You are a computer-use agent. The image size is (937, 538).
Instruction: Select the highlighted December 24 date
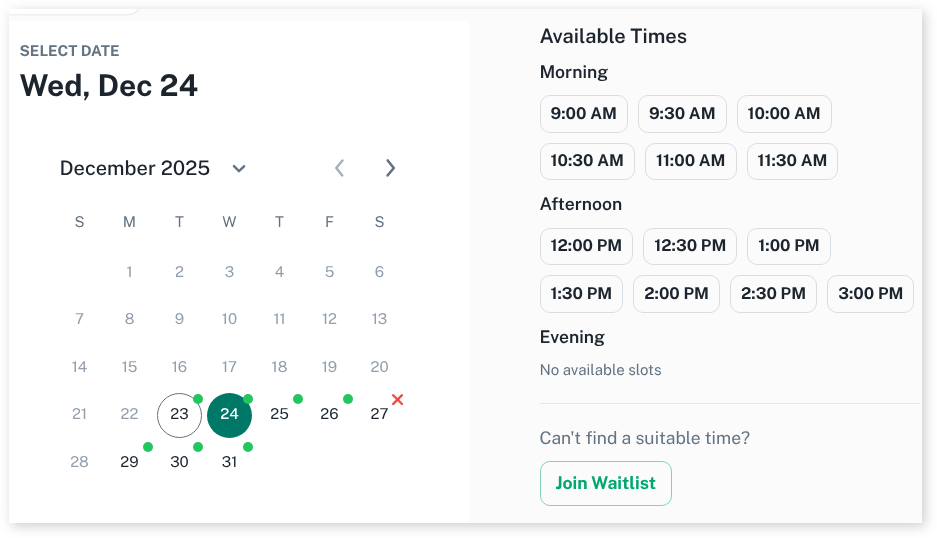click(229, 414)
